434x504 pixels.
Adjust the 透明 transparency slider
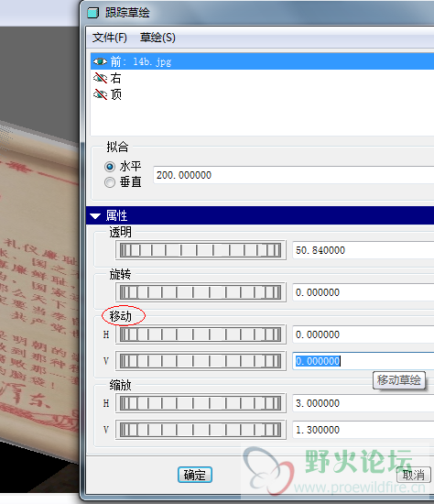coord(201,250)
